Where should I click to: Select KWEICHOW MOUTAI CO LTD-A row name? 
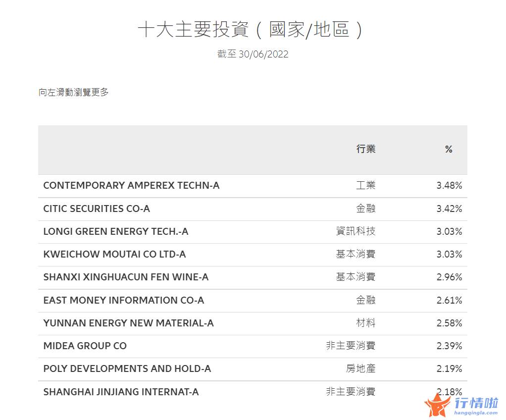pyautogui.click(x=114, y=255)
